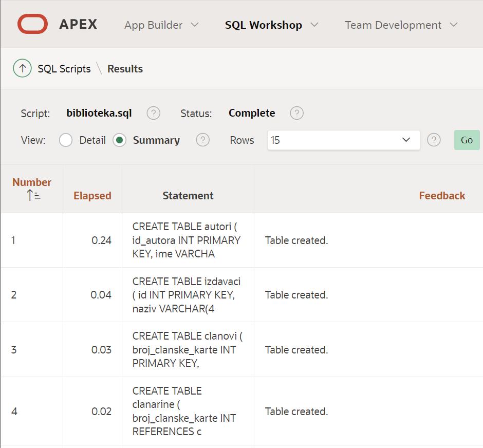Expand the Team Development menu chevron
The image size is (483, 448).
453,25
